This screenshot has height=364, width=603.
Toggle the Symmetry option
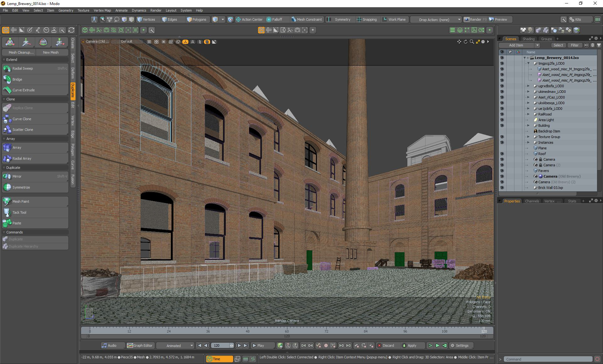click(339, 19)
